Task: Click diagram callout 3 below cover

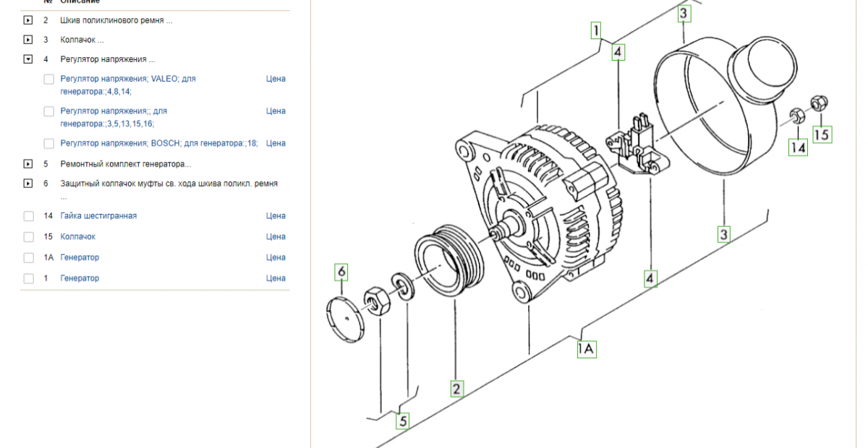Action: pos(723,234)
